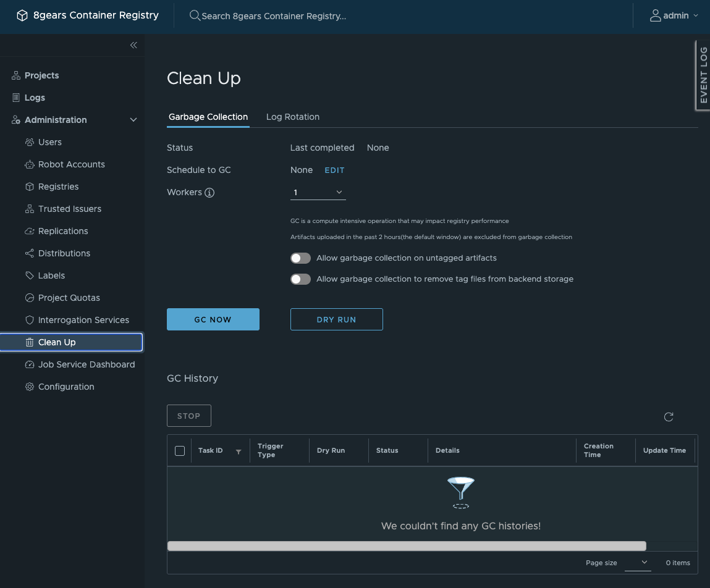Enable garbage collection on untagged artifacts
This screenshot has width=710, height=588.
[300, 258]
